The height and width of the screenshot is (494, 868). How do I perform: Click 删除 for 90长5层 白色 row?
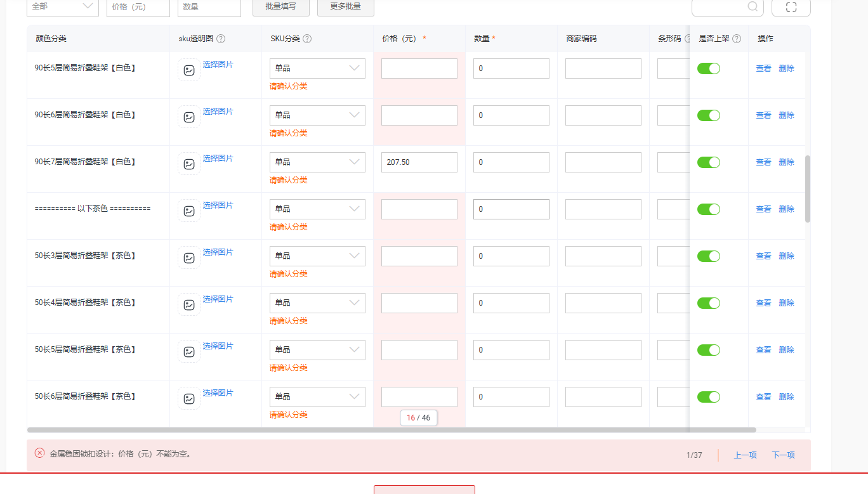coord(786,68)
